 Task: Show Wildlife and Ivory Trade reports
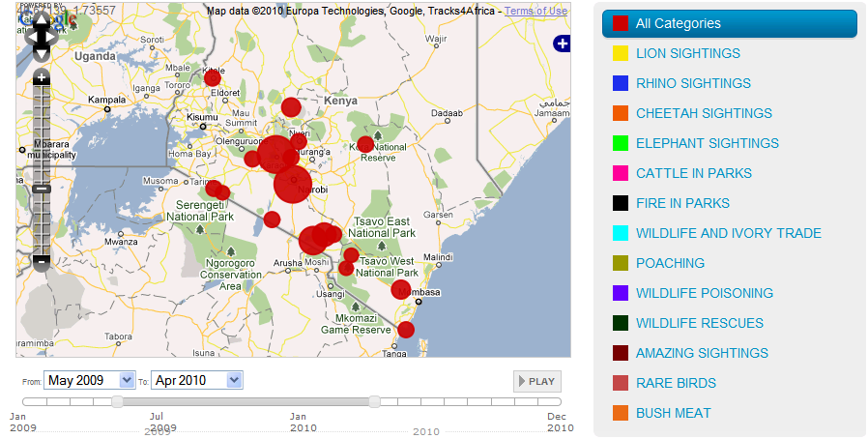coord(728,233)
